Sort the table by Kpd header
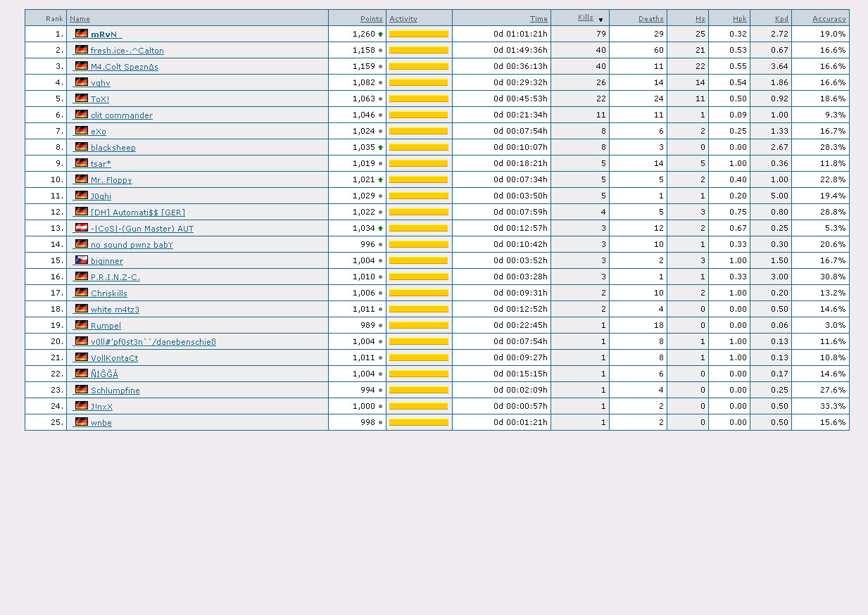868x615 pixels. click(781, 19)
